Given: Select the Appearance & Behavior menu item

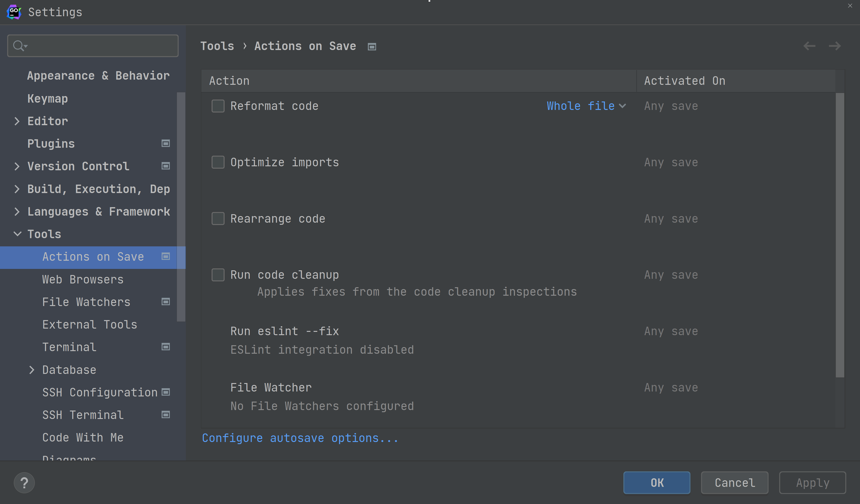Looking at the screenshot, I should point(98,76).
